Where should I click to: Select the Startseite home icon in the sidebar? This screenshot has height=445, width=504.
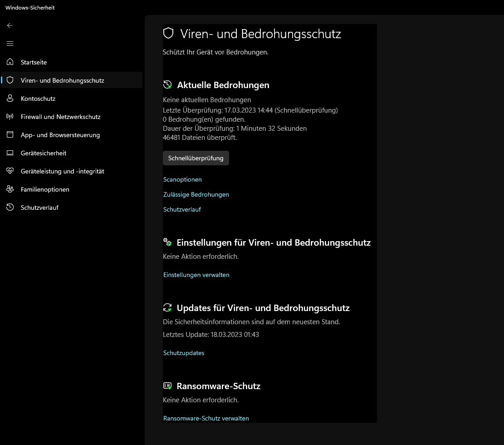point(10,62)
